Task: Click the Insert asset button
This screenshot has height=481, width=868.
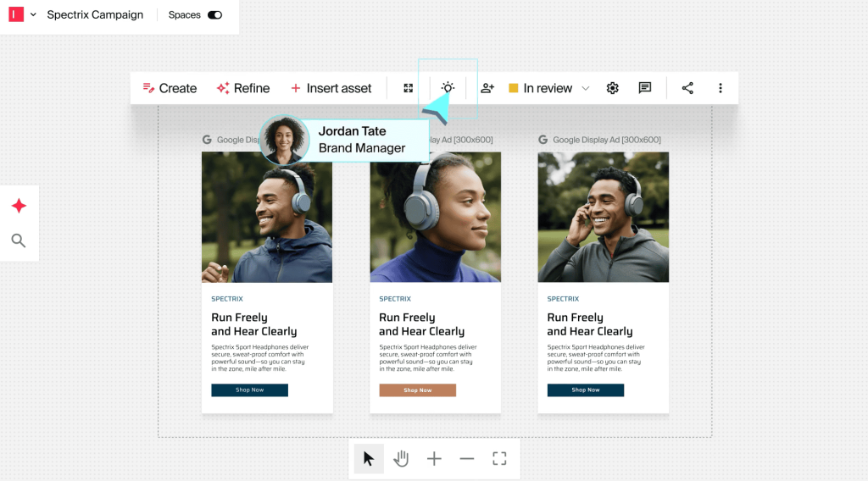Action: point(331,88)
